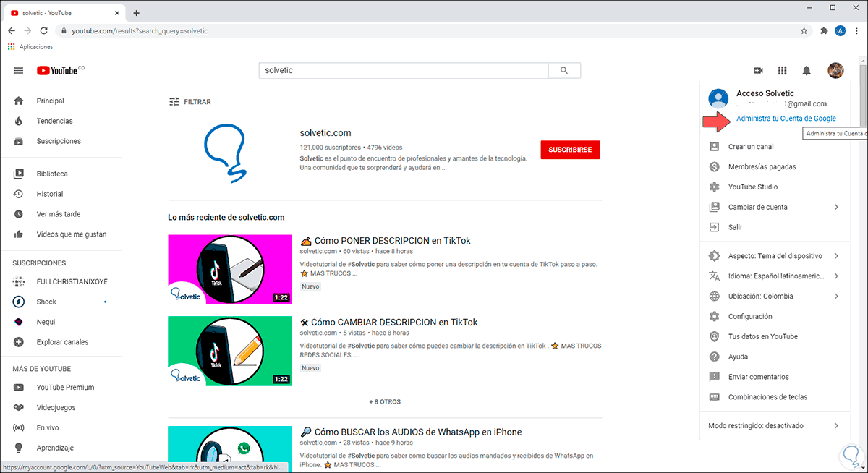The height and width of the screenshot is (473, 868).
Task: Bookmark page with star icon
Action: tap(804, 31)
